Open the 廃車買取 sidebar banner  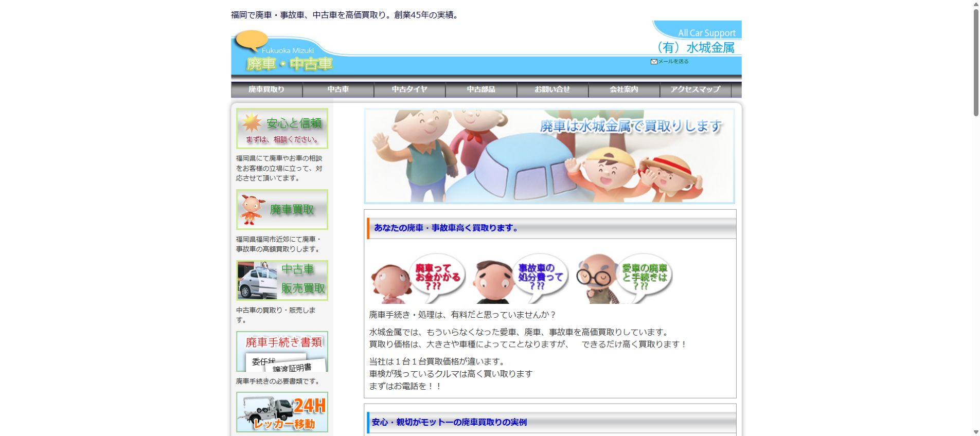tap(282, 210)
